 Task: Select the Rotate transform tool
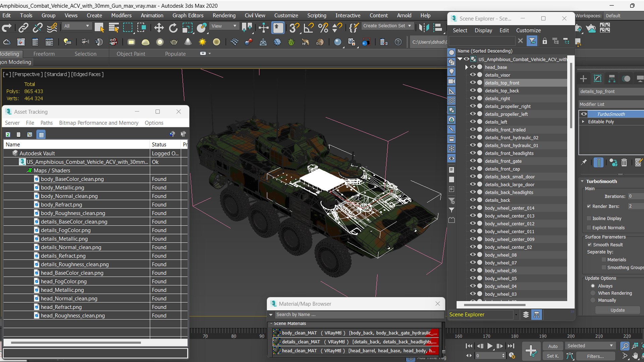click(173, 28)
